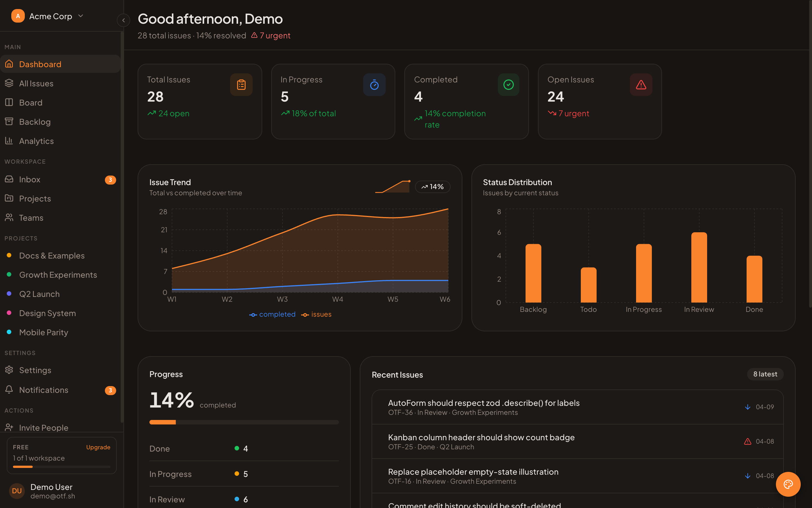The width and height of the screenshot is (812, 508).
Task: Click the Inbox tray icon
Action: 9,179
